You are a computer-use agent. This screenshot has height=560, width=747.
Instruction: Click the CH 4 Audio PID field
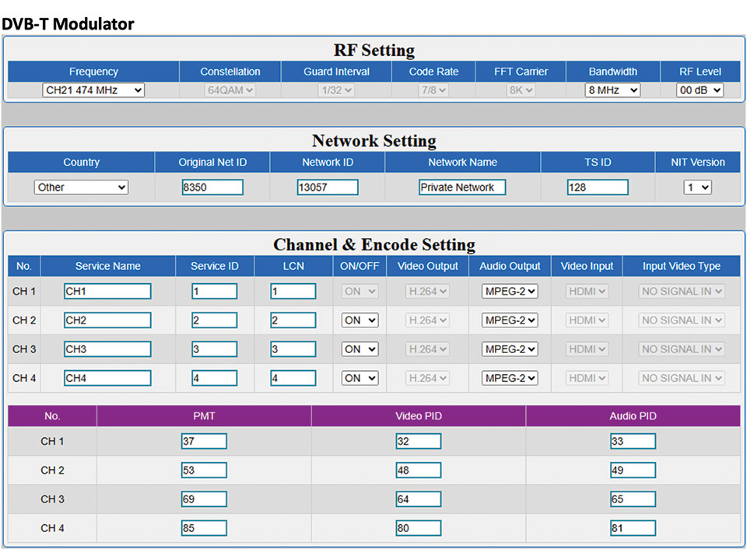pyautogui.click(x=633, y=529)
